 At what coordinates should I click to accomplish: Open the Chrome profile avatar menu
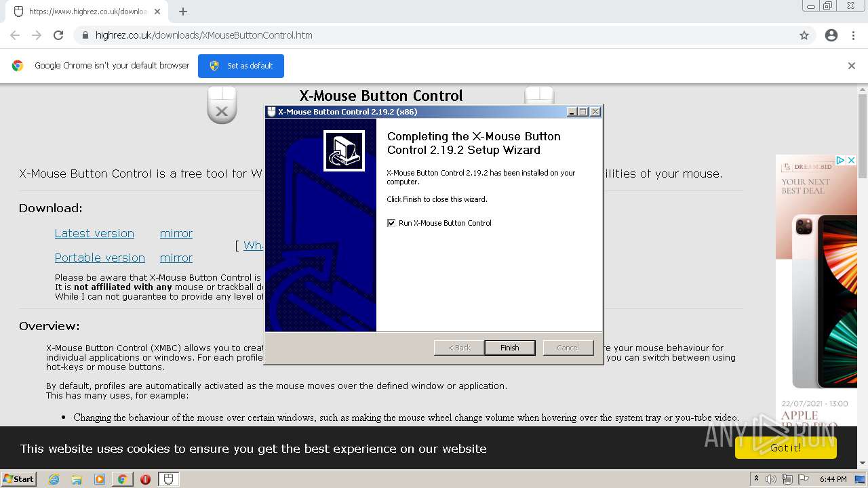831,35
